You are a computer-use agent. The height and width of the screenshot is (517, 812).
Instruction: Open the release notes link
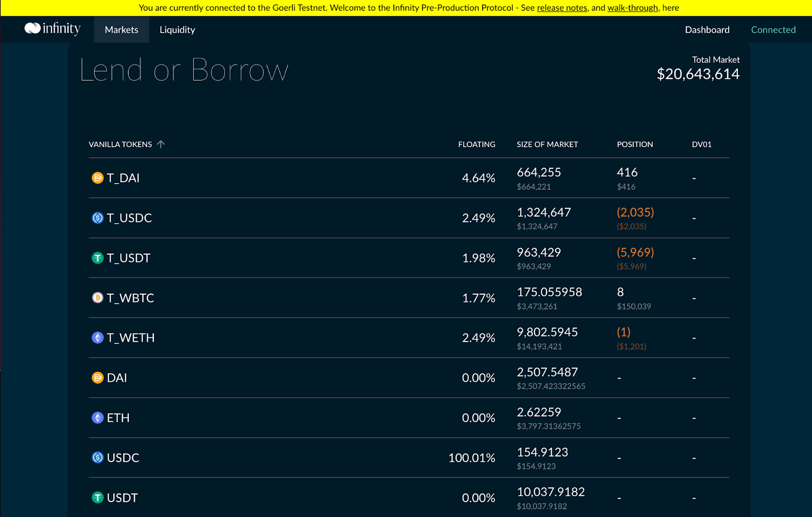(x=562, y=8)
